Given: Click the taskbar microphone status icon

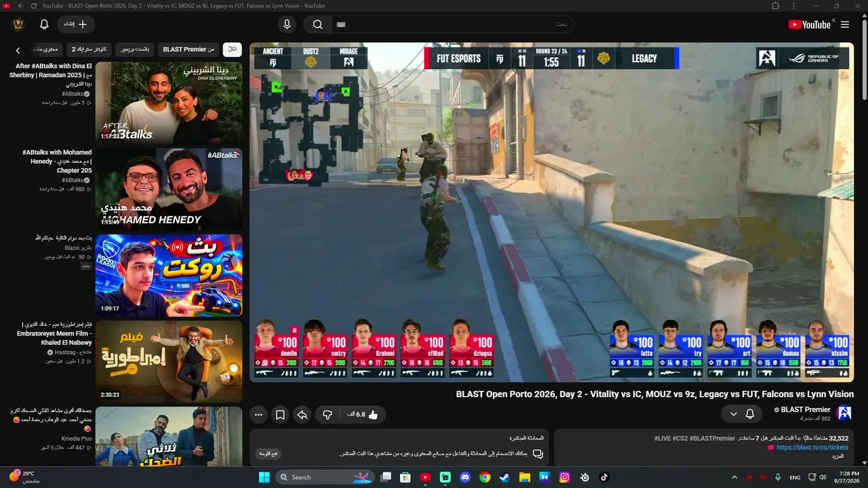Looking at the screenshot, I should click(778, 477).
